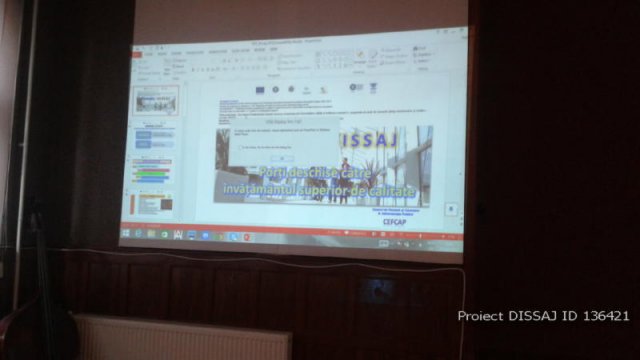Viewport: 640px width, 360px height.
Task: Switch to Slide Sorter view in status bar
Action: coord(383,234)
